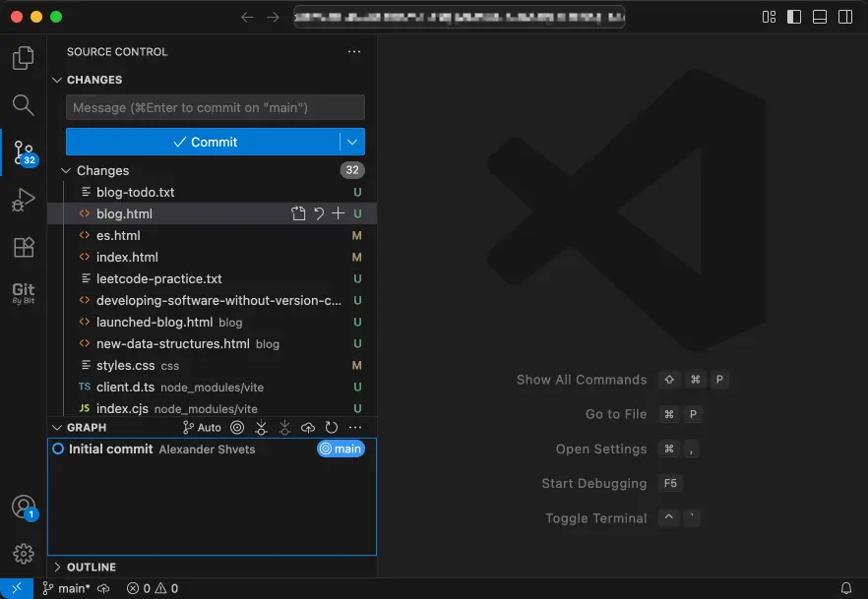Refresh the Graph panel
This screenshot has width=868, height=599.
tap(331, 427)
